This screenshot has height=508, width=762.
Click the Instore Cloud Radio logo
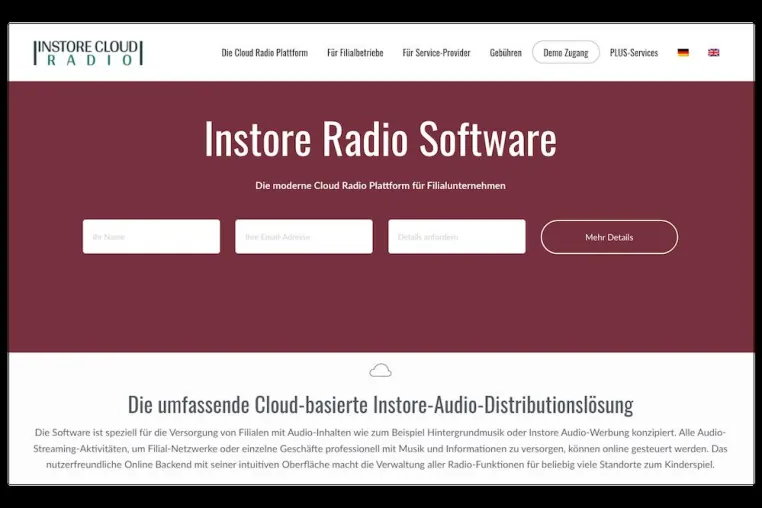tap(88, 53)
